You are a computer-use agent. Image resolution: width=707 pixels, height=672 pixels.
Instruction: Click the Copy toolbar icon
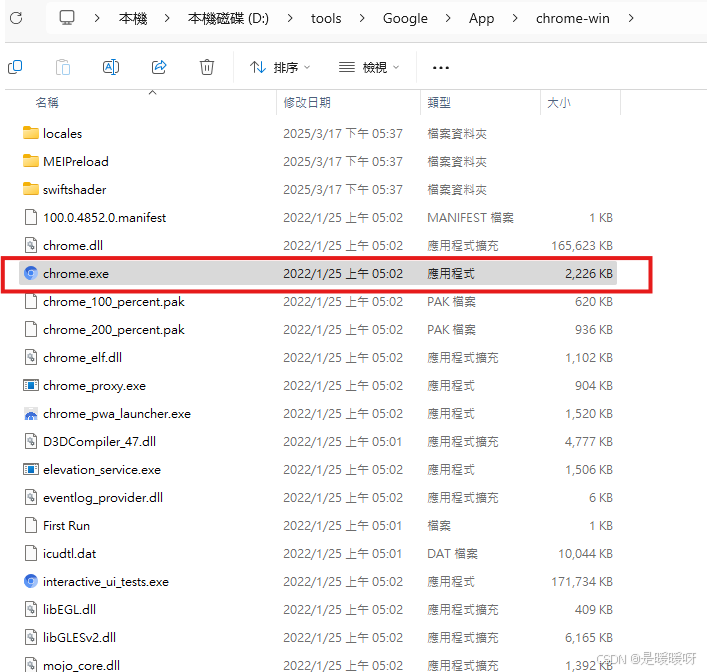tap(15, 67)
